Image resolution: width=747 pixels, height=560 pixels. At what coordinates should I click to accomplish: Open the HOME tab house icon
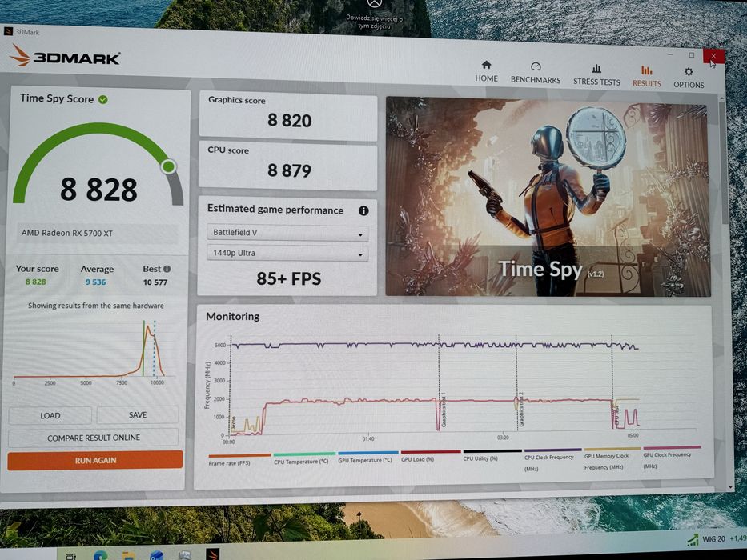[486, 65]
